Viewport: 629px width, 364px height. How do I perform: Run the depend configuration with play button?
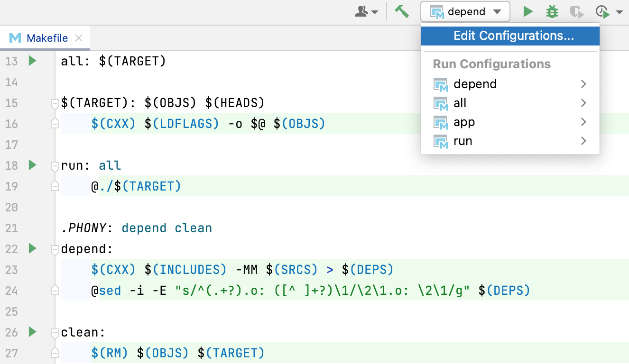(x=528, y=11)
